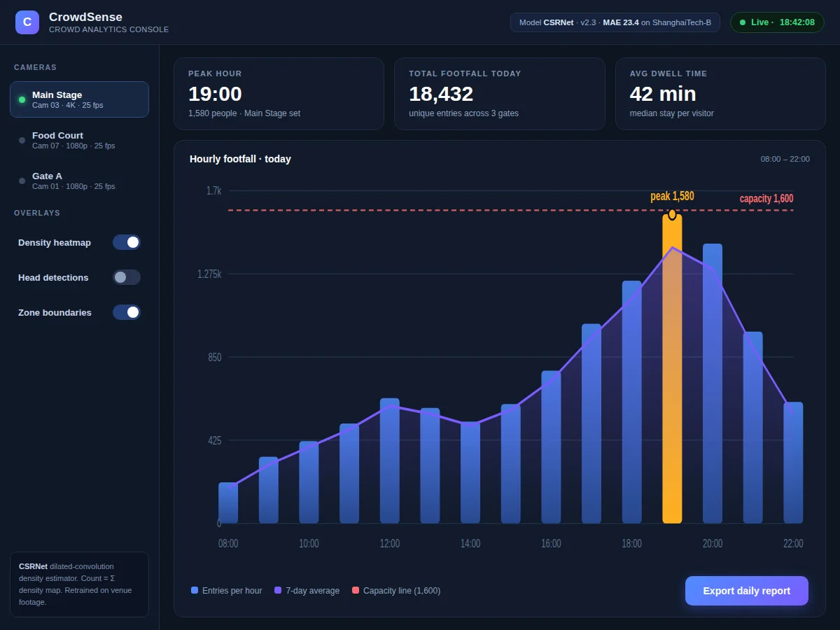Viewport: 840px width, 630px height.
Task: Click the '14:00' x-axis label
Action: tap(470, 543)
